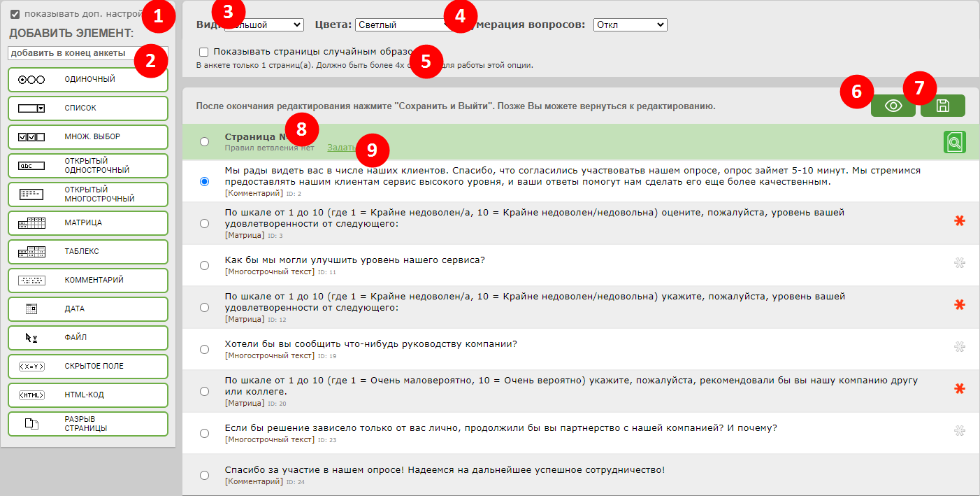
Task: Add an HTML-КОД element
Action: pos(88,395)
